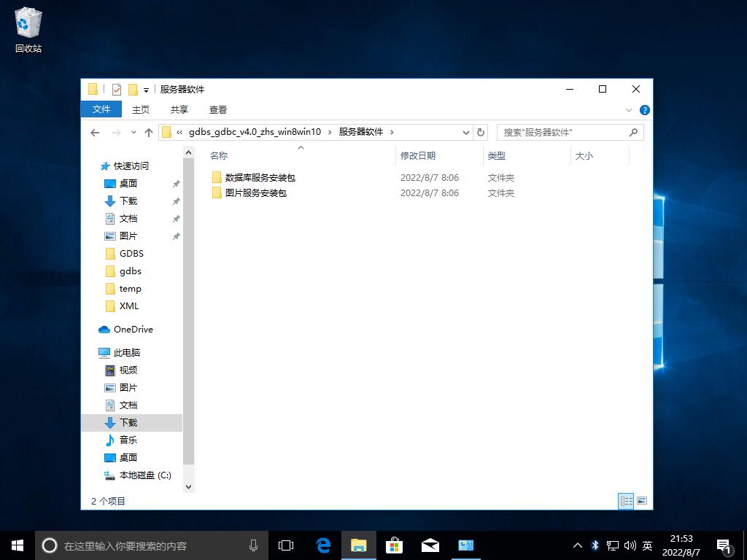
Task: Switch to the 查看 ribbon tab
Action: pos(218,109)
